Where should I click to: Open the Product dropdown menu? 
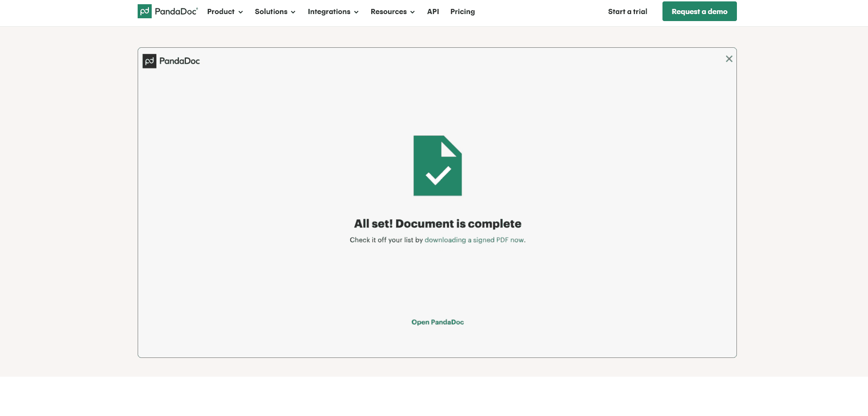[x=225, y=12]
